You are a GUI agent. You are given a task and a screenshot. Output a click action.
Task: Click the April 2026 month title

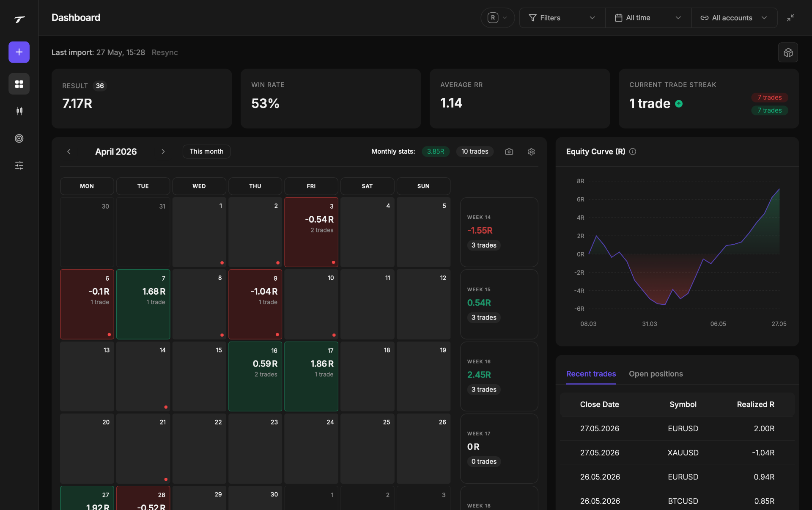[116, 152]
